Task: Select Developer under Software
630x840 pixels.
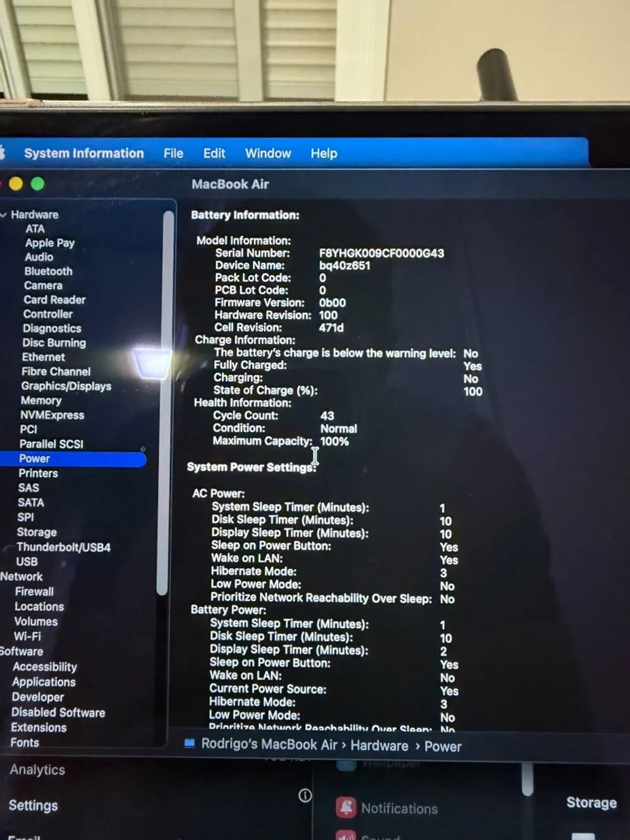Action: (38, 697)
